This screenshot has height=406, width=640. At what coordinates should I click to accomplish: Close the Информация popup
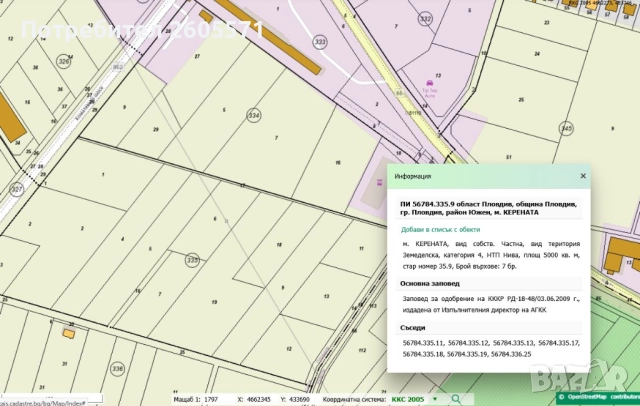[583, 176]
